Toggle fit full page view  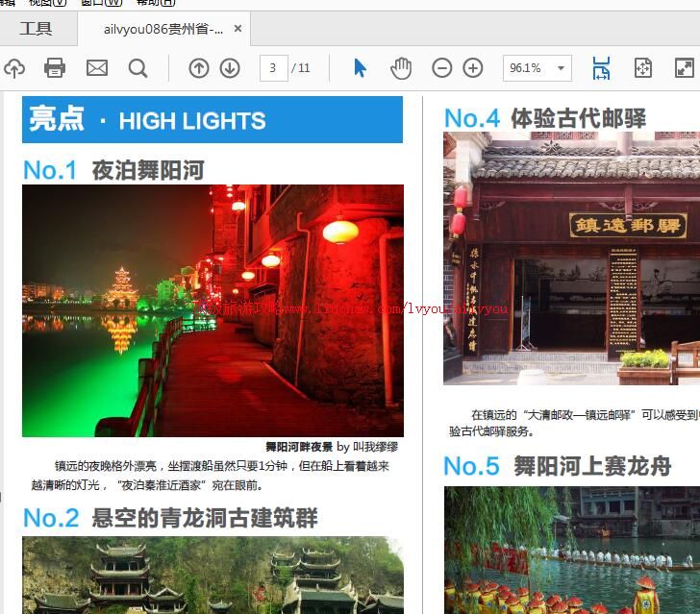[x=643, y=68]
